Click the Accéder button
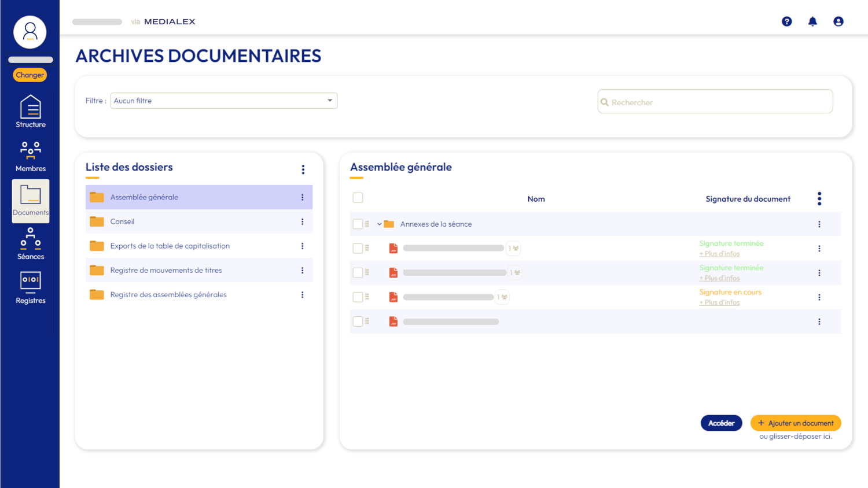 pos(721,423)
